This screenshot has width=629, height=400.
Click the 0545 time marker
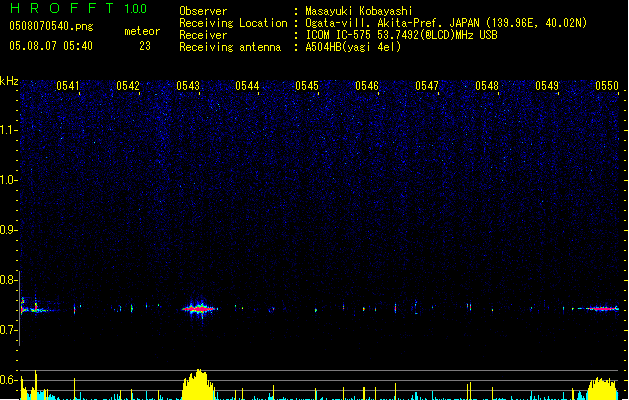point(307,86)
